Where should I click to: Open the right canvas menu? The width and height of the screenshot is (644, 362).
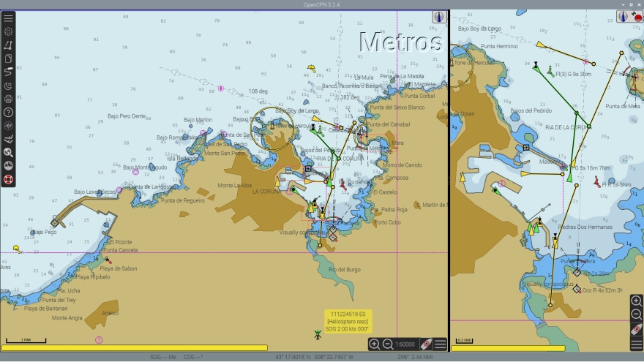click(636, 344)
